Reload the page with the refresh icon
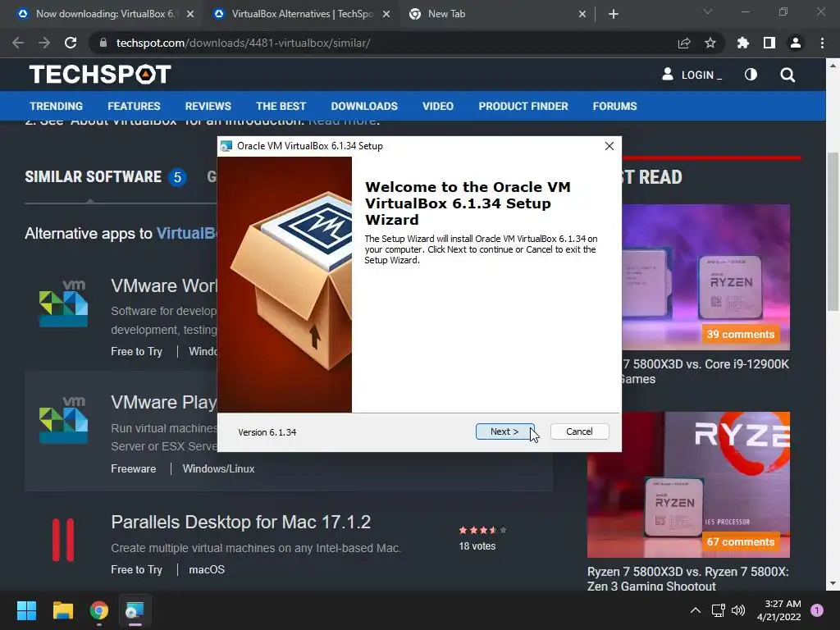840x630 pixels. click(x=71, y=43)
